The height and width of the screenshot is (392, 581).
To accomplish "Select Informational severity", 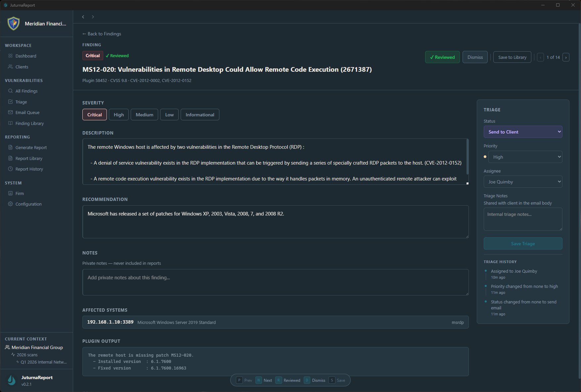I will (200, 114).
